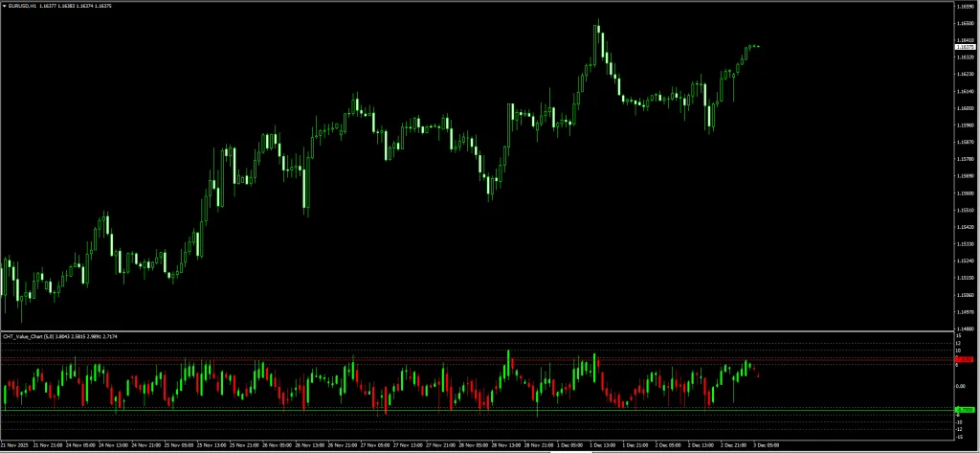Click the 1.14970 price scale label
The image size is (980, 453).
point(966,311)
